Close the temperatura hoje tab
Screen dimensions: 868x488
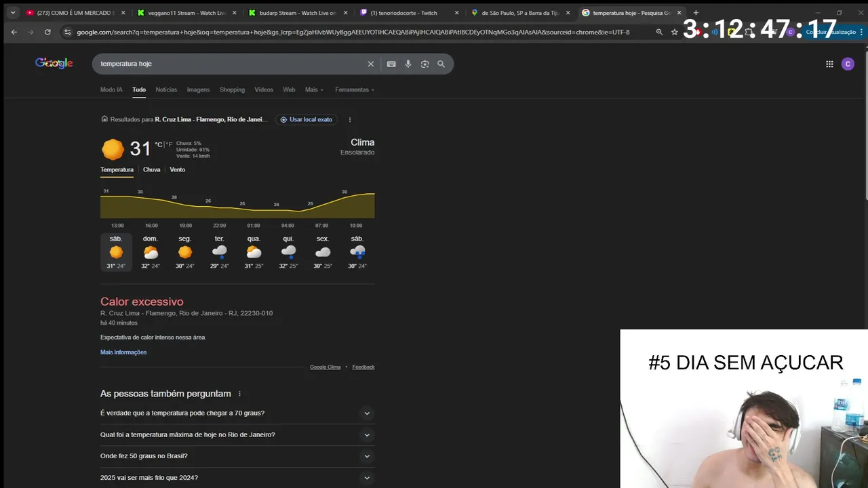pos(679,13)
